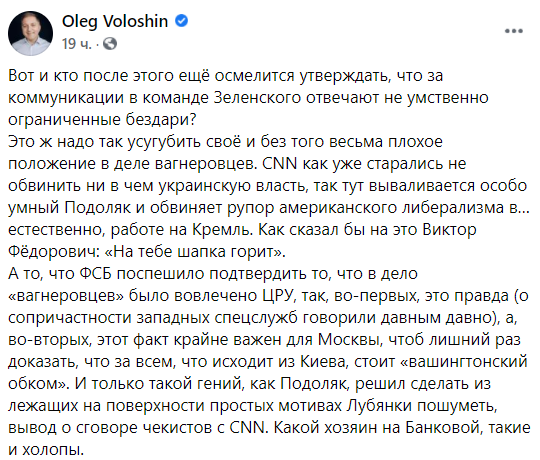
Task: Click the globe public-audience icon
Action: click(110, 44)
